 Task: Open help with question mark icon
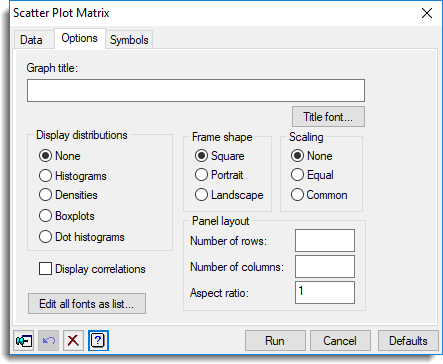pos(98,341)
